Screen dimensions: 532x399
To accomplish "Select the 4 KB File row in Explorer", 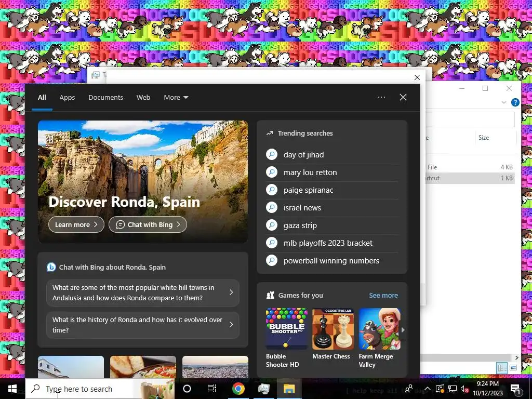I will [470, 167].
